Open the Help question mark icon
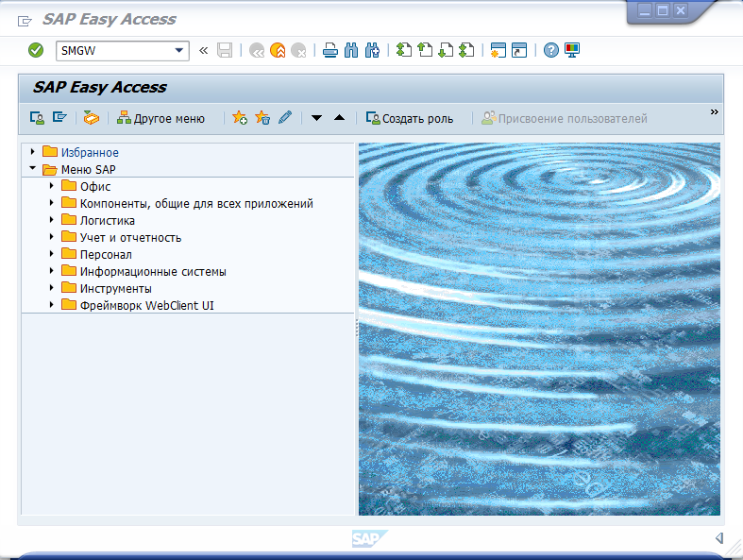Screen dimensions: 743x560 551,51
